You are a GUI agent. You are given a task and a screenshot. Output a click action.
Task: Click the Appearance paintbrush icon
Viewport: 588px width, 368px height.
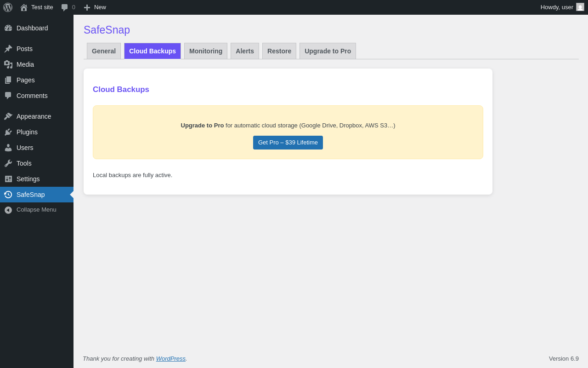pyautogui.click(x=8, y=116)
